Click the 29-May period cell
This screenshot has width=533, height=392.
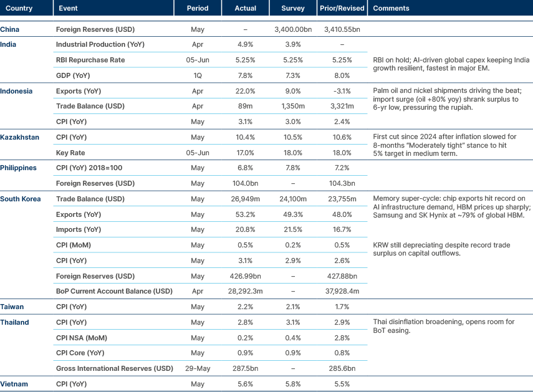coord(198,368)
